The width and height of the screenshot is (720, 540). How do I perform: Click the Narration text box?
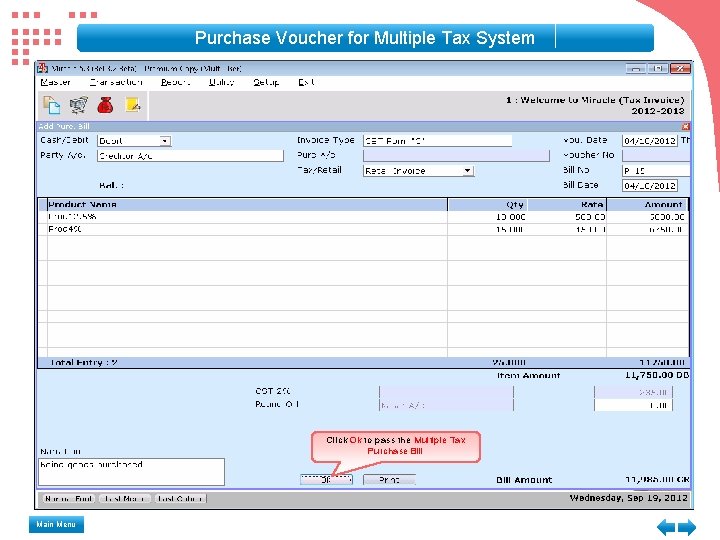[x=131, y=472]
